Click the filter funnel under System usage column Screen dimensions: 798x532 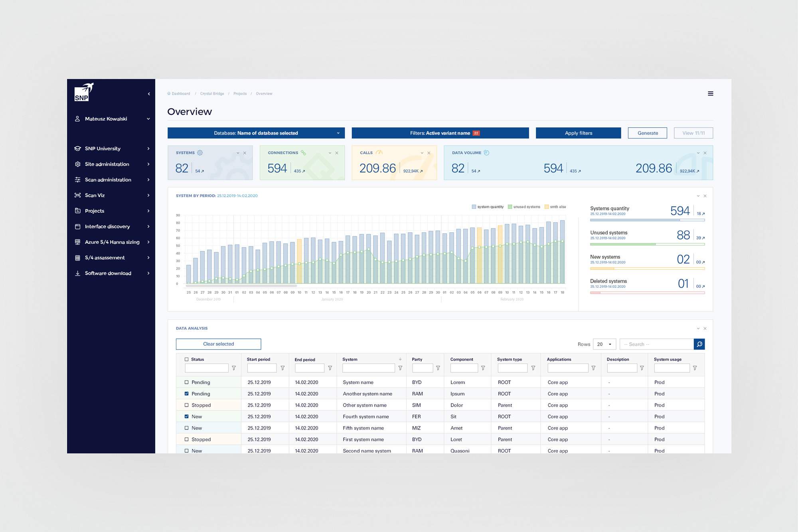tap(695, 368)
